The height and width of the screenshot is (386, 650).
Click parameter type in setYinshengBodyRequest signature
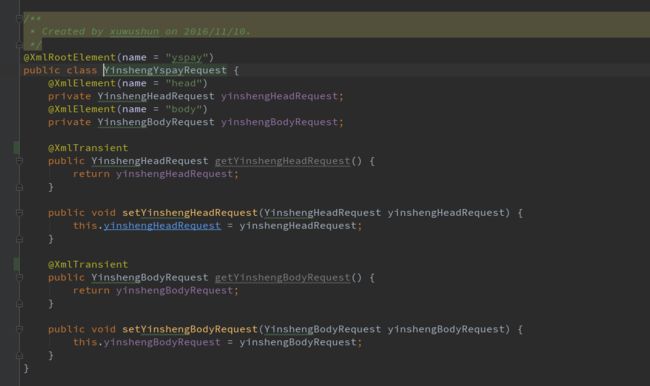pyautogui.click(x=323, y=329)
